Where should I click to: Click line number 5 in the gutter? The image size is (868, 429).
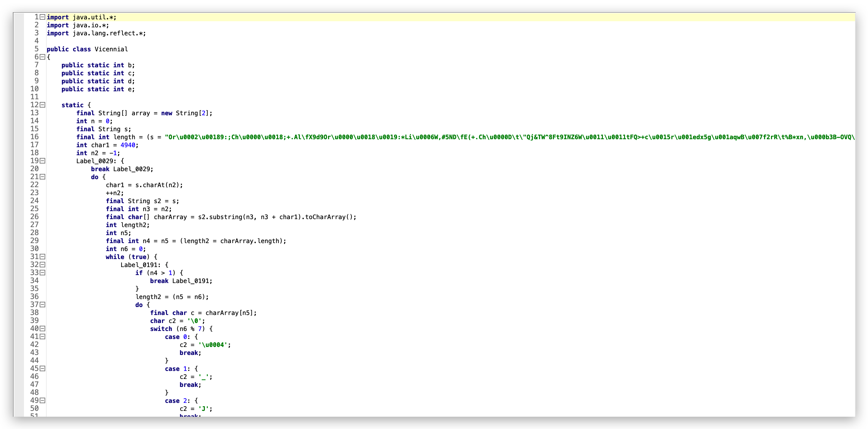pyautogui.click(x=36, y=49)
